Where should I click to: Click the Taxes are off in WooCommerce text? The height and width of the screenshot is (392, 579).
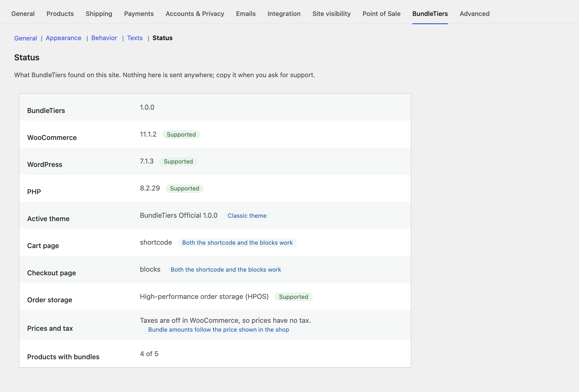pos(225,320)
